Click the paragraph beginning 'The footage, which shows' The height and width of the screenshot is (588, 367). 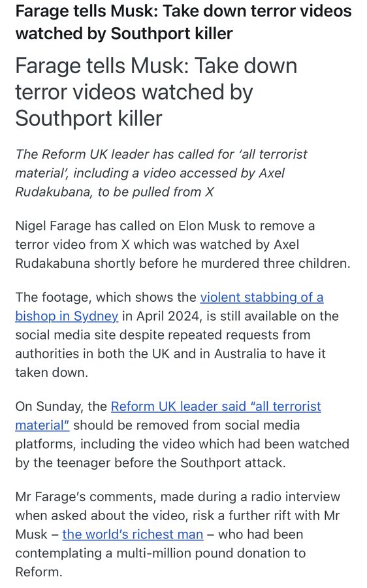point(177,335)
